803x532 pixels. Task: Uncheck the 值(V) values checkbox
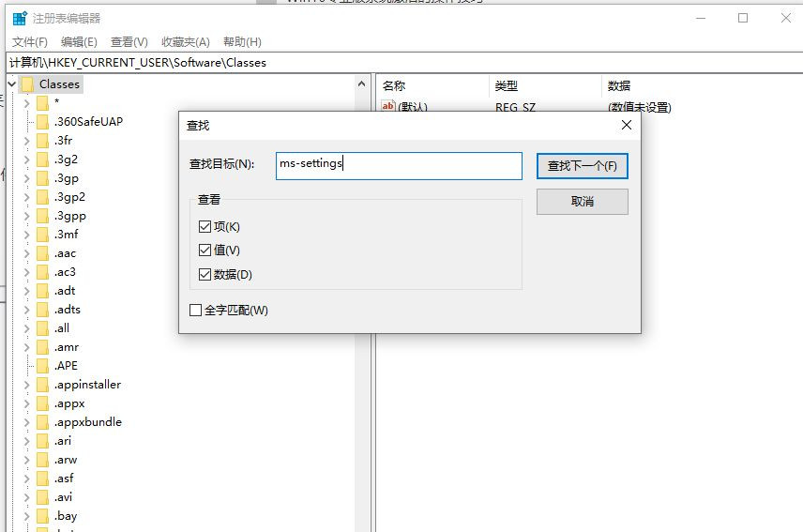tap(205, 250)
